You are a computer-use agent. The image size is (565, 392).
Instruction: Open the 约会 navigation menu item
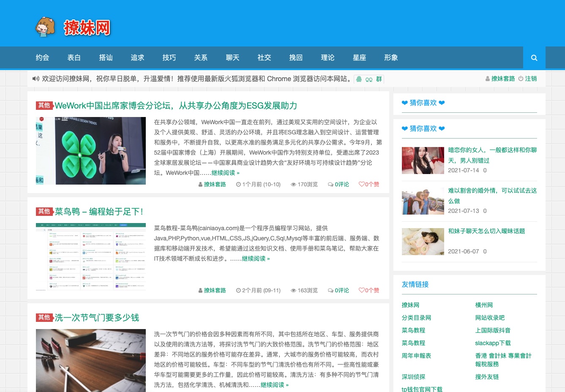pos(42,57)
